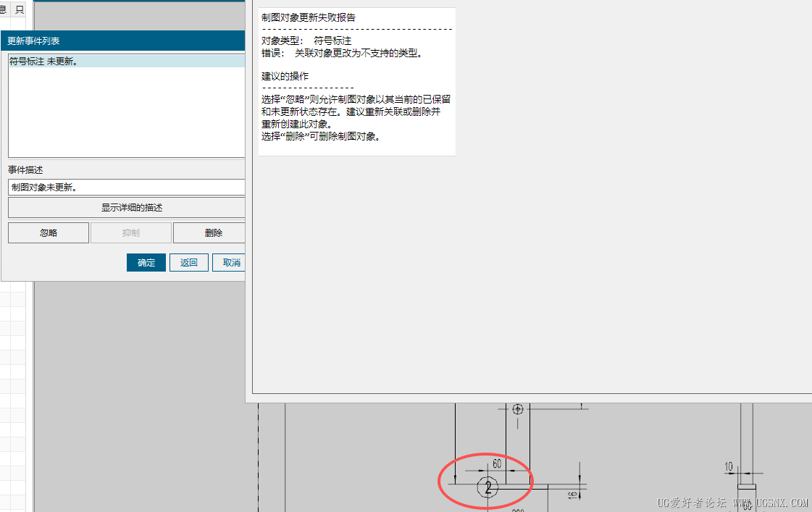
Task: Click the 10 dimension value in drawing
Action: [x=729, y=467]
